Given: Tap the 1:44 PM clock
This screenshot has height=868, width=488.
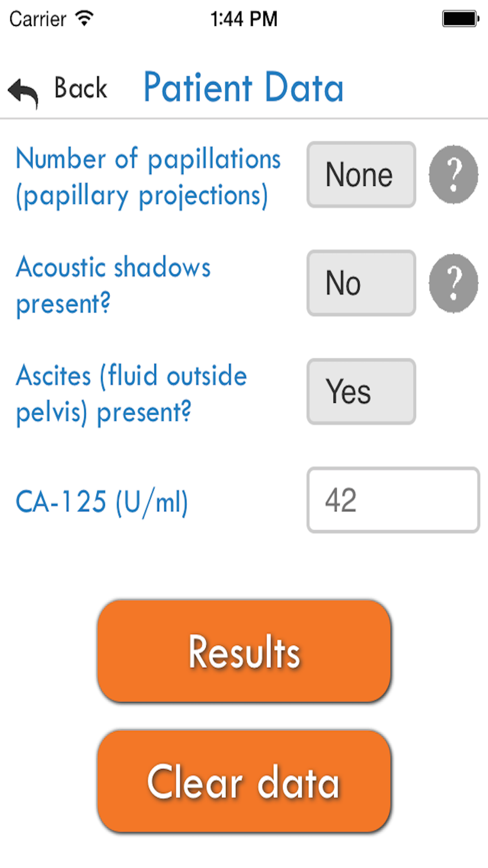Looking at the screenshot, I should click(x=244, y=19).
